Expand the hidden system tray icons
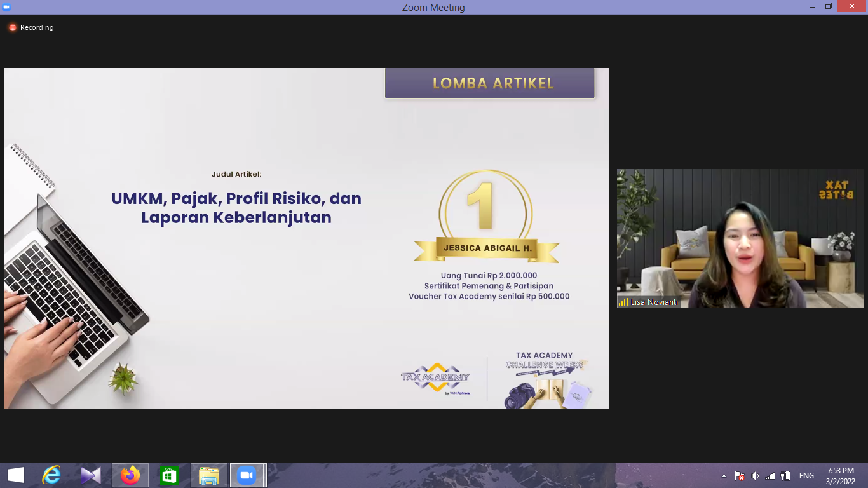The image size is (868, 488). (x=725, y=475)
